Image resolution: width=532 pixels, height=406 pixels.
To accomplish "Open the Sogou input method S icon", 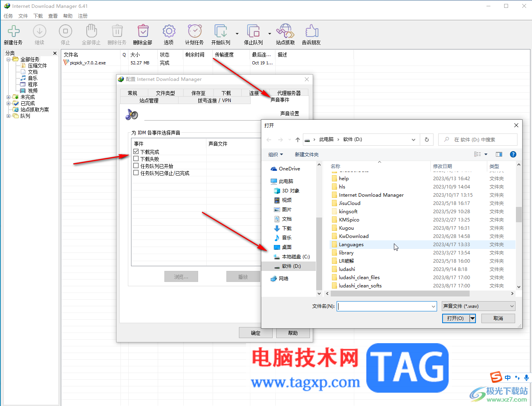I will click(496, 377).
